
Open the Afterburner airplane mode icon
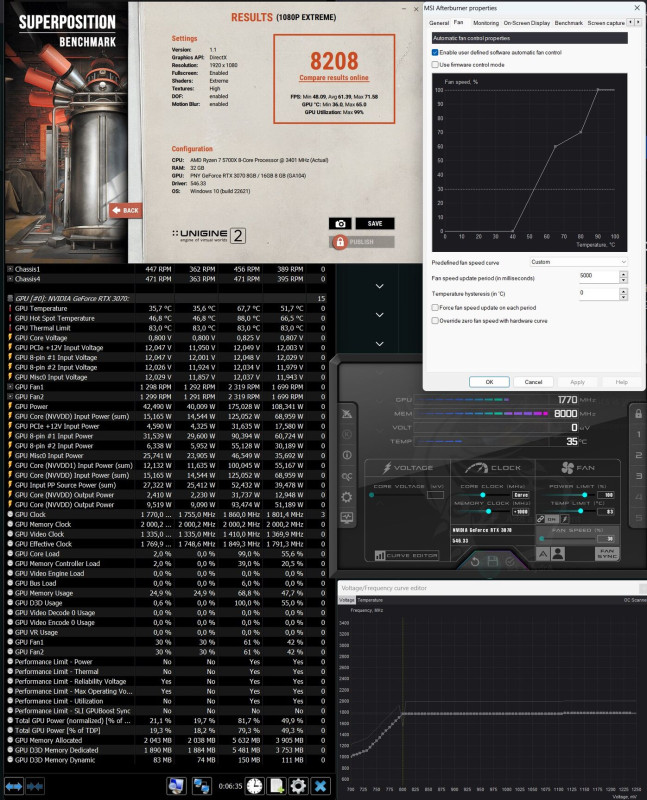(347, 413)
